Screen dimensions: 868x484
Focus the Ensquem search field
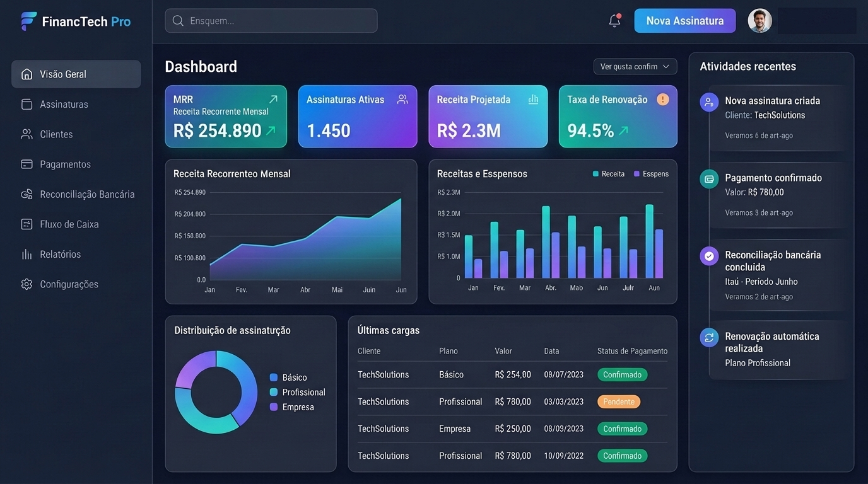[x=271, y=21]
